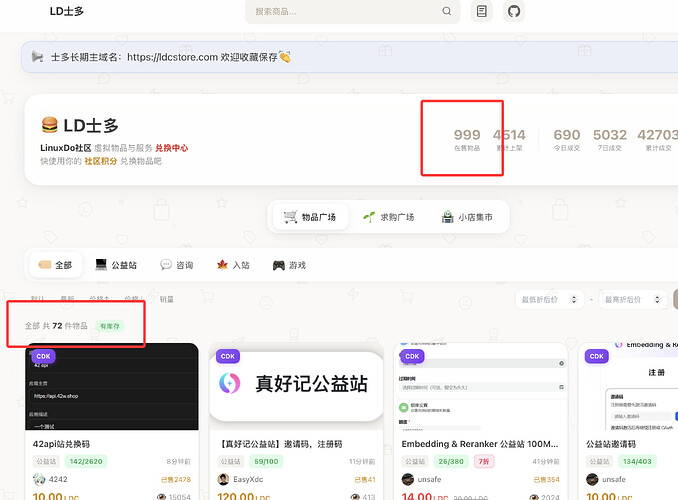Viewport: 678px width, 500px height.
Task: Click the 公益站 tag on the 42api card
Action: (46, 462)
